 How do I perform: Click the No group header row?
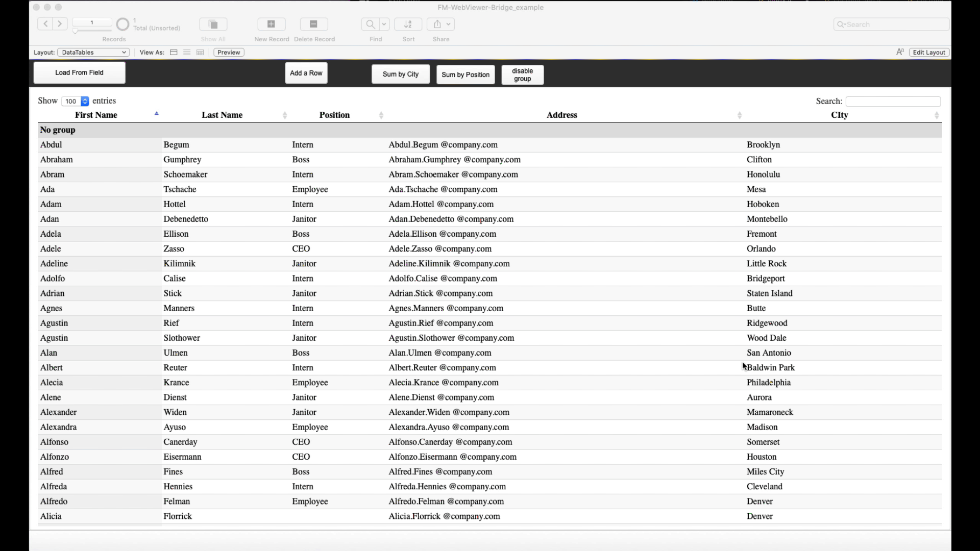[490, 130]
